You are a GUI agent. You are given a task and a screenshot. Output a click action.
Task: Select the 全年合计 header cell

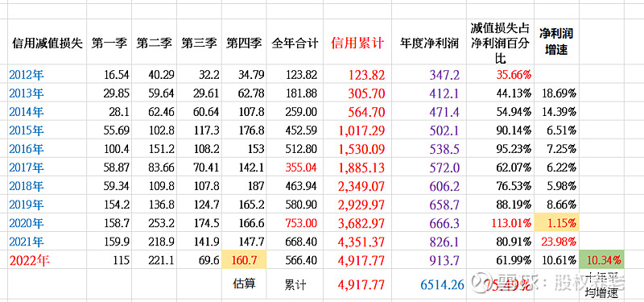coord(295,43)
